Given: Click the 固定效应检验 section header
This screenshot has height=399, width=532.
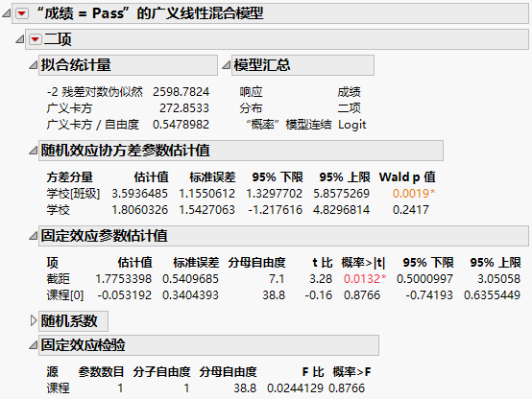Looking at the screenshot, I should tap(208, 345).
